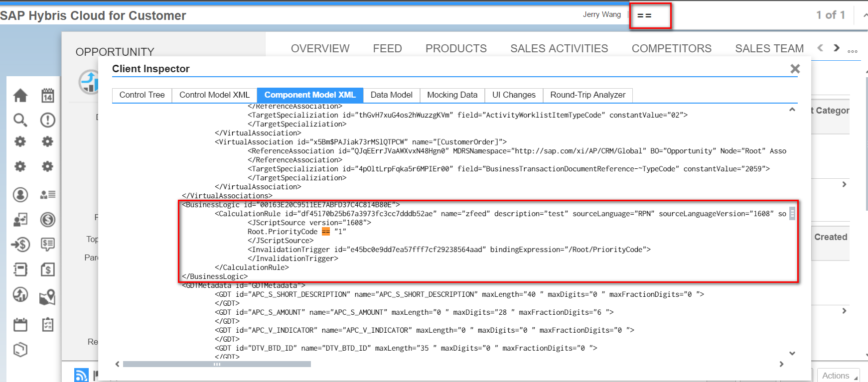Click the scroll-up arrow in XML pane
The width and height of the screenshot is (868, 382).
coord(792,110)
